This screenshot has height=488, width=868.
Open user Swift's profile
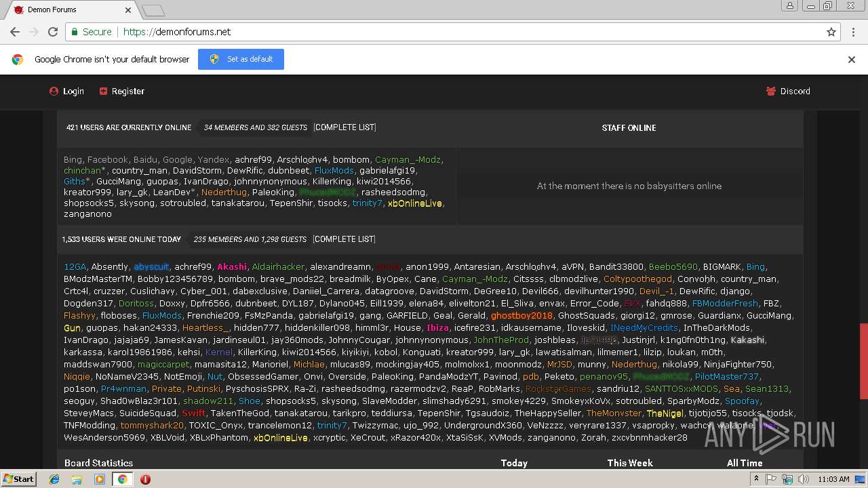coord(193,413)
